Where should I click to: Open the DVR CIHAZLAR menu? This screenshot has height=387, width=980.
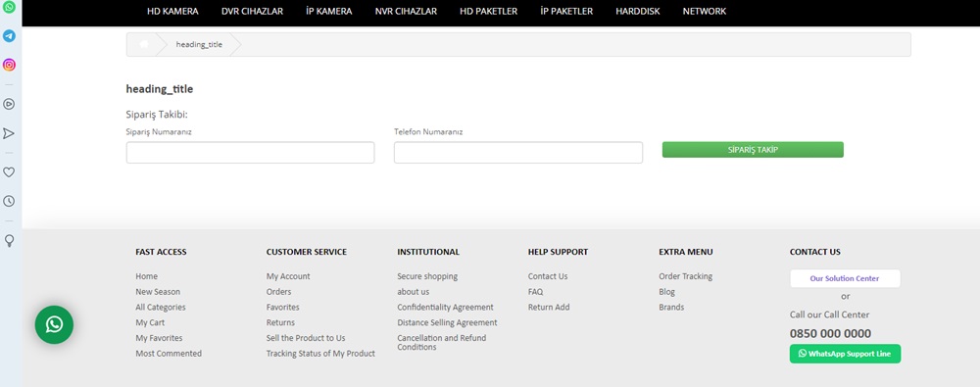(x=252, y=11)
